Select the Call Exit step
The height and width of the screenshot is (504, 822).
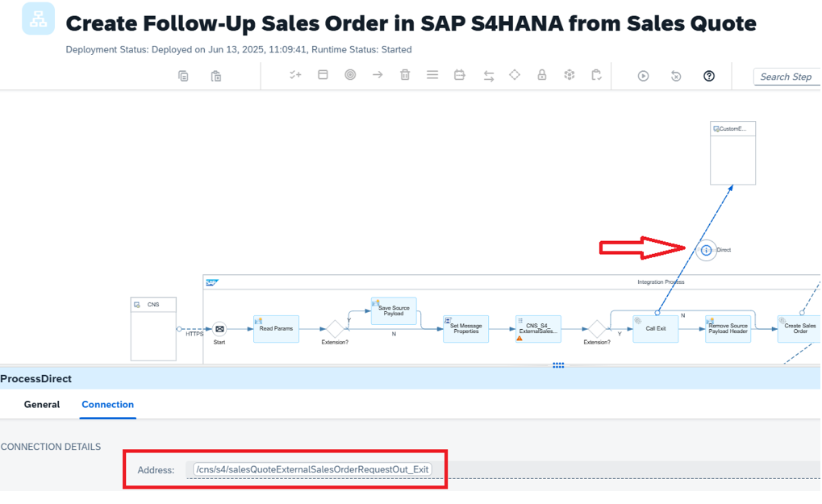coord(655,329)
